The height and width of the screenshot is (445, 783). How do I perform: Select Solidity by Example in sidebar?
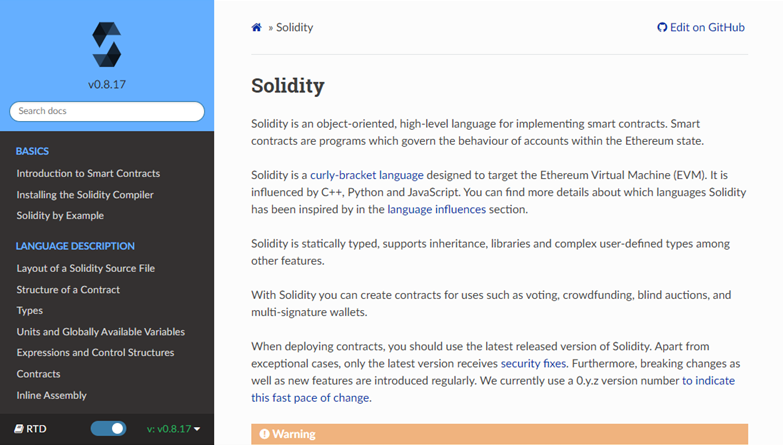click(60, 215)
